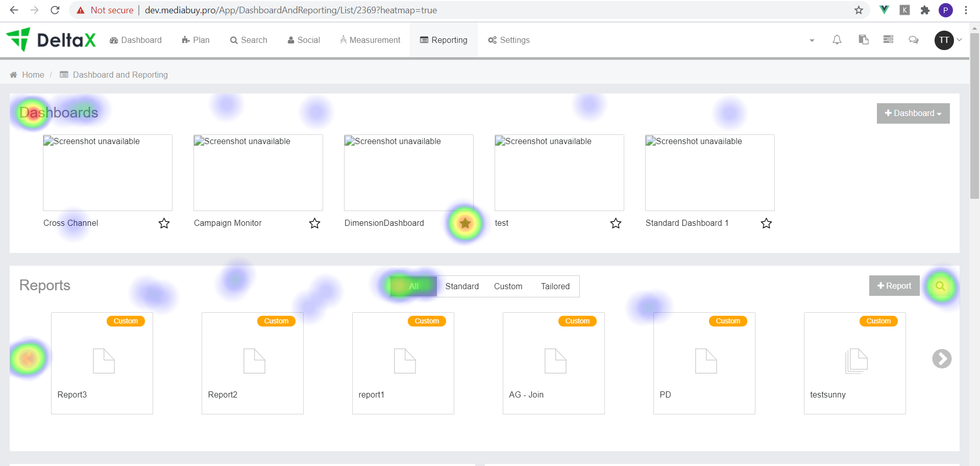Open Report3 file icon
This screenshot has width=980, height=466.
point(104,361)
